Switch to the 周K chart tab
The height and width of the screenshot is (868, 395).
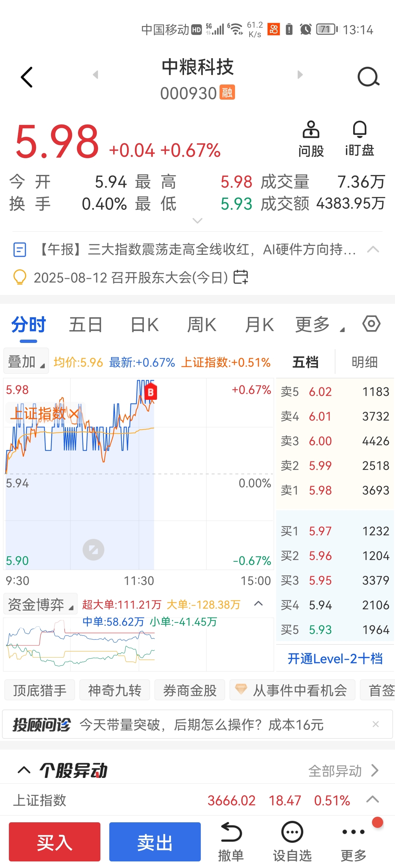click(202, 325)
